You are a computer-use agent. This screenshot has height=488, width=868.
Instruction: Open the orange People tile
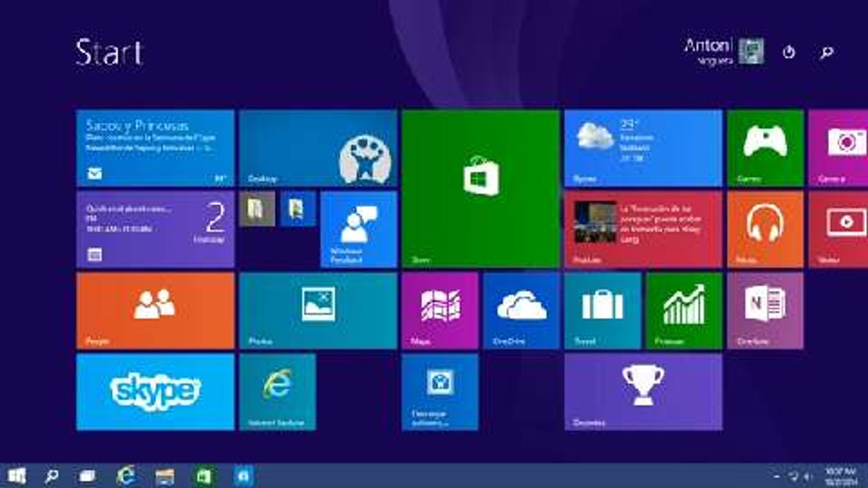(155, 311)
